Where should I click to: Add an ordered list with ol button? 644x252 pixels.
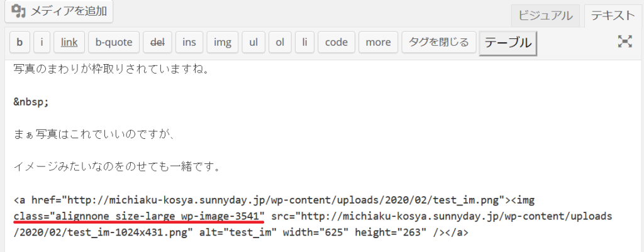click(280, 43)
